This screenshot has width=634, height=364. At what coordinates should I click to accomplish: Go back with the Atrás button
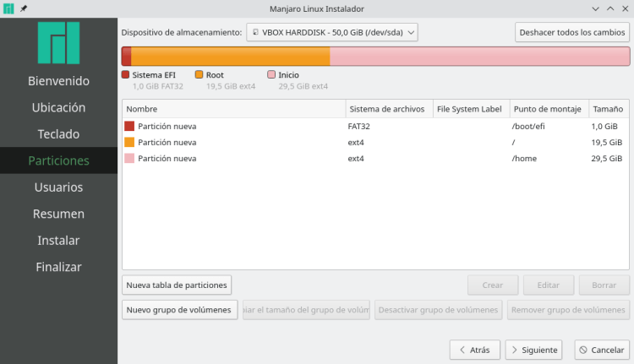(x=475, y=350)
